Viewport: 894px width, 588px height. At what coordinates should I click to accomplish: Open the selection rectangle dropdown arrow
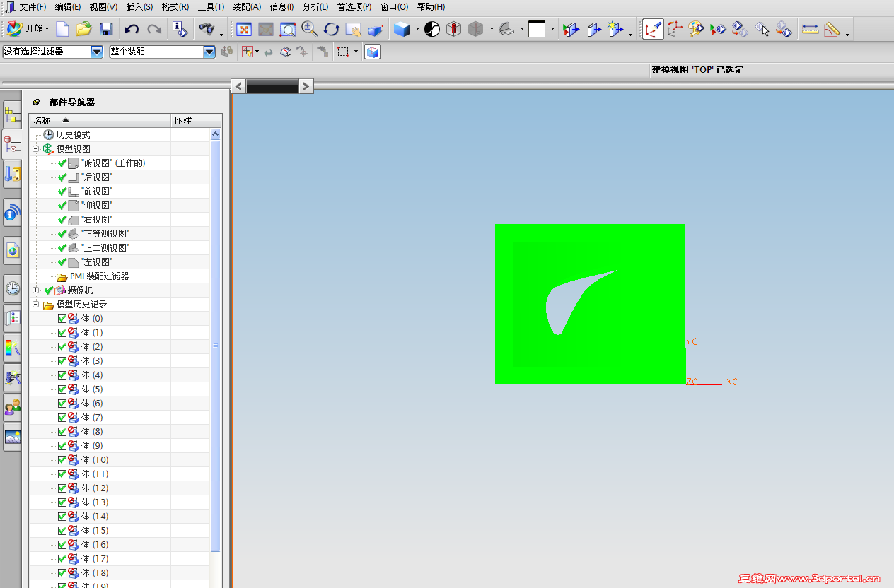(356, 52)
